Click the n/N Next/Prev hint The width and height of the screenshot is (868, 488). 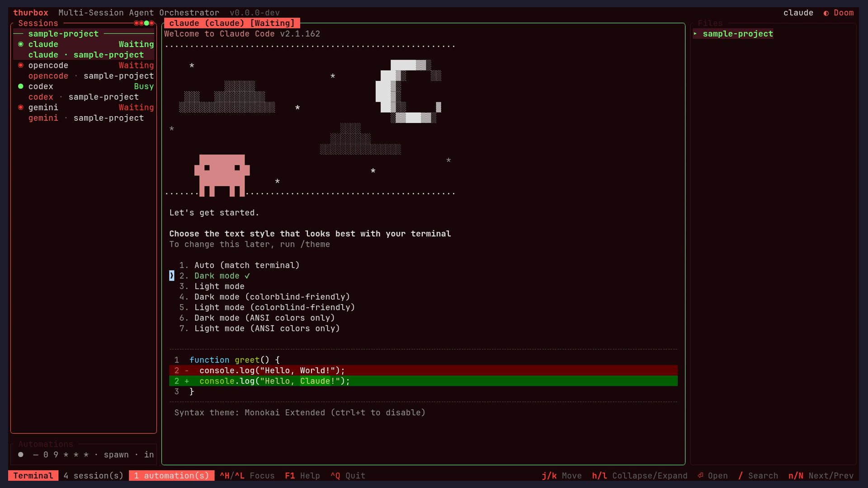pos(821,476)
